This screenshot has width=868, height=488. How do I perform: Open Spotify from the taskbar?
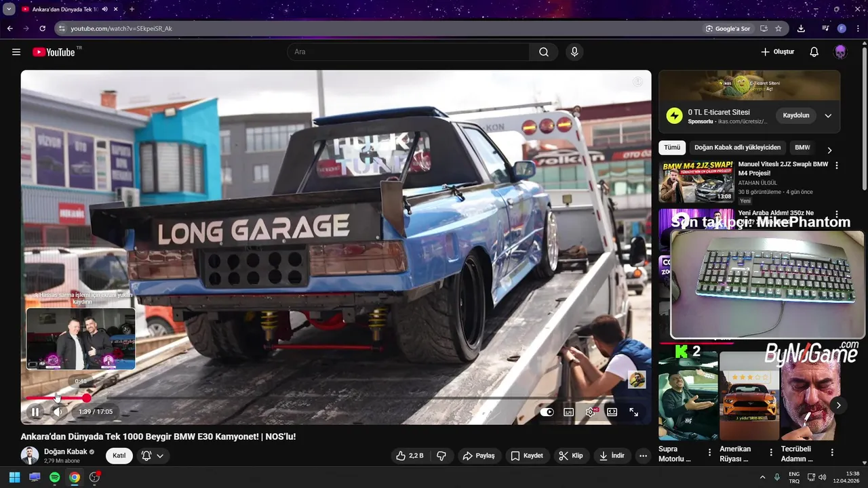pos(54,477)
